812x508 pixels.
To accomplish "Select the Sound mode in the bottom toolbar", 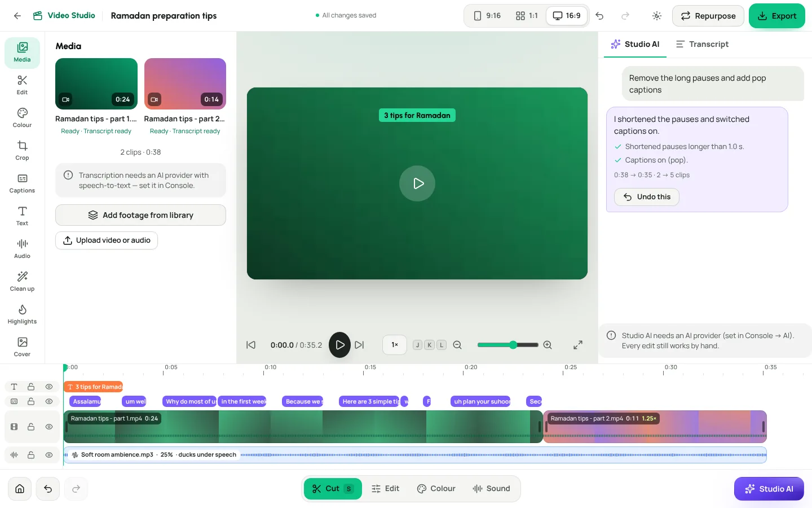I will pyautogui.click(x=491, y=489).
